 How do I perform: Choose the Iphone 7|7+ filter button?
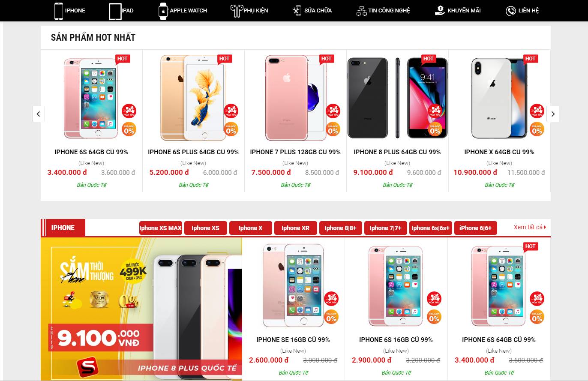point(385,228)
